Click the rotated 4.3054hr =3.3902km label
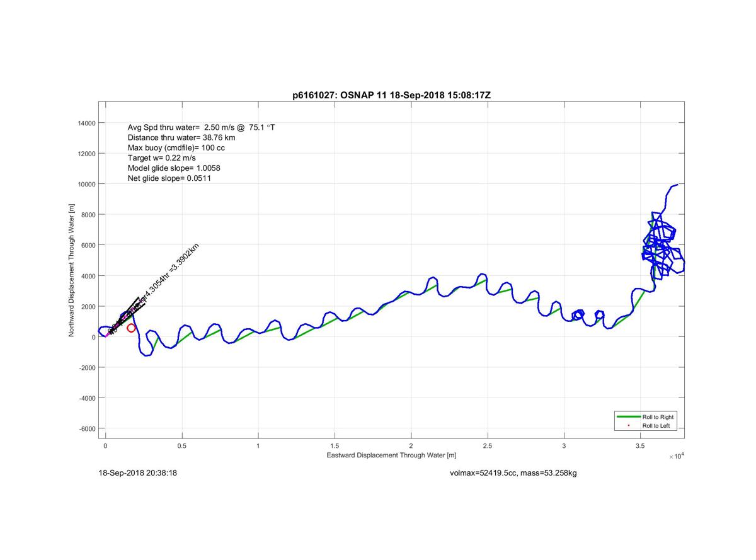 click(171, 270)
